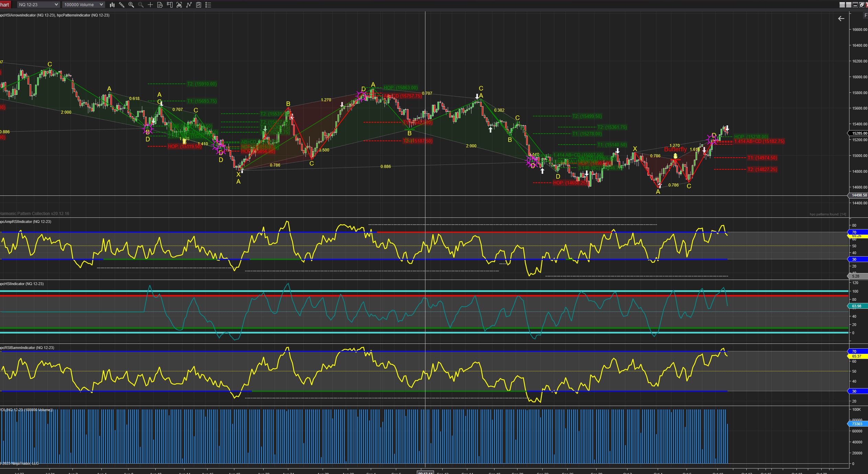Viewport: 868px width, 474px height.
Task: Click the zoom in magnifier icon
Action: tap(131, 5)
